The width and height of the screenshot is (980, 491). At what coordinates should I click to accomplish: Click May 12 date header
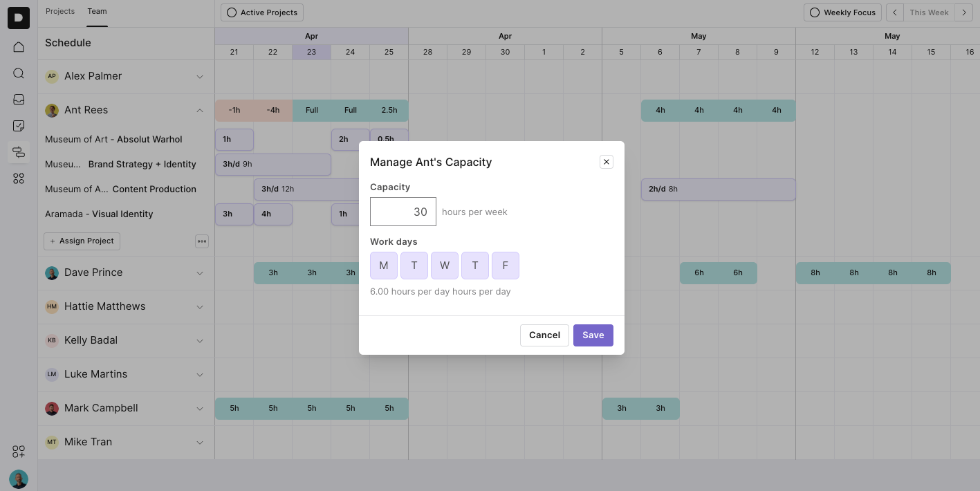[x=815, y=53]
